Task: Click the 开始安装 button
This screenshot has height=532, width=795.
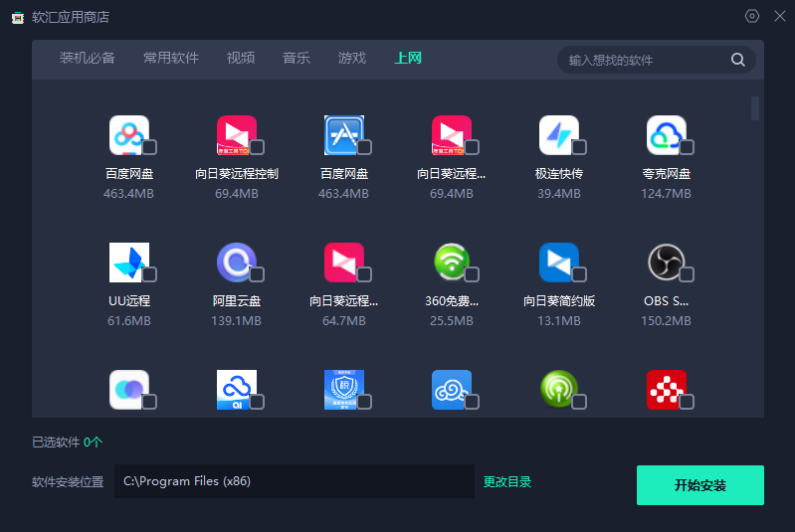Action: 700,485
